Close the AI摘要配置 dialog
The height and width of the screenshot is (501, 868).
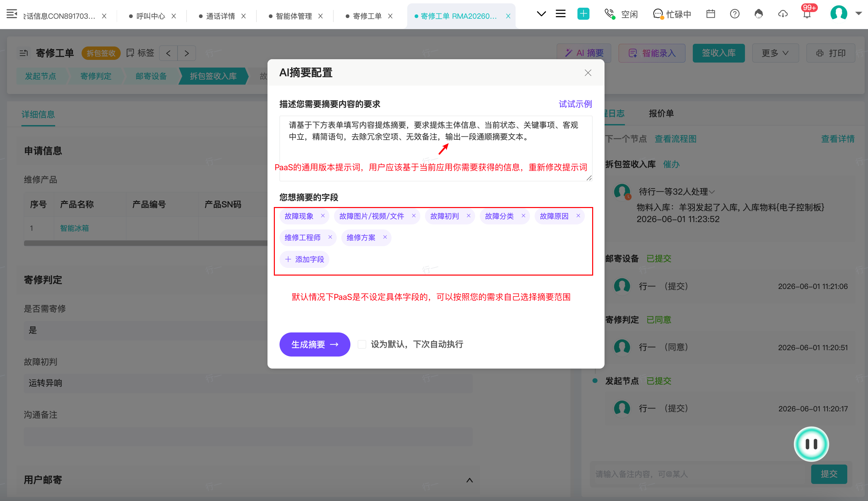(x=588, y=73)
